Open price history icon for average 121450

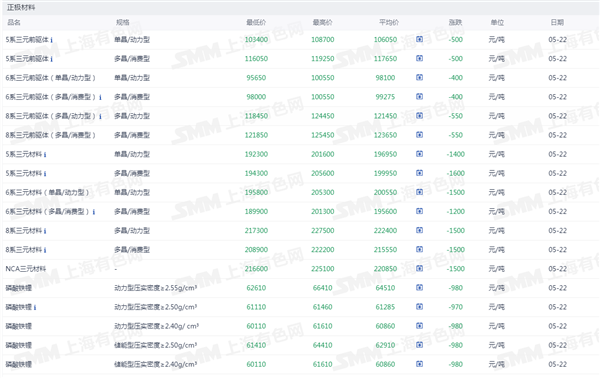coord(419,116)
